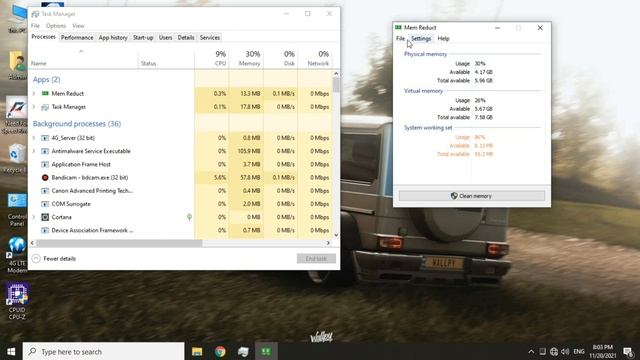Open the CPUID CPU-Z desktop shortcut
Screen dimensions: 640x360
(17, 301)
